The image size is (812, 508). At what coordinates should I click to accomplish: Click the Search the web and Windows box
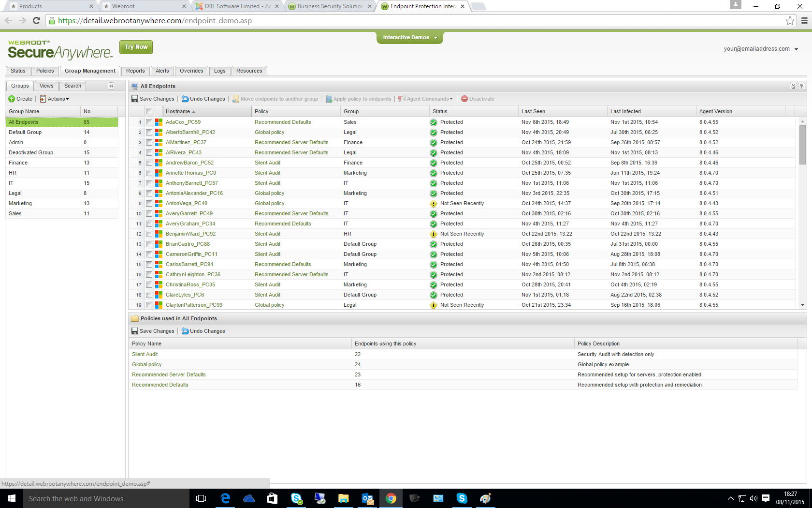[x=106, y=498]
